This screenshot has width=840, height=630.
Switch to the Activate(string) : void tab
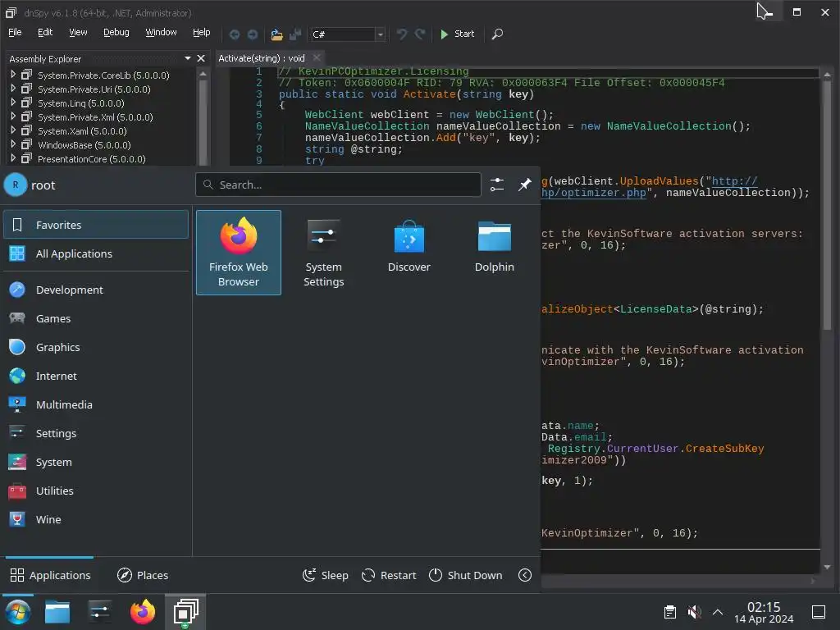point(262,58)
